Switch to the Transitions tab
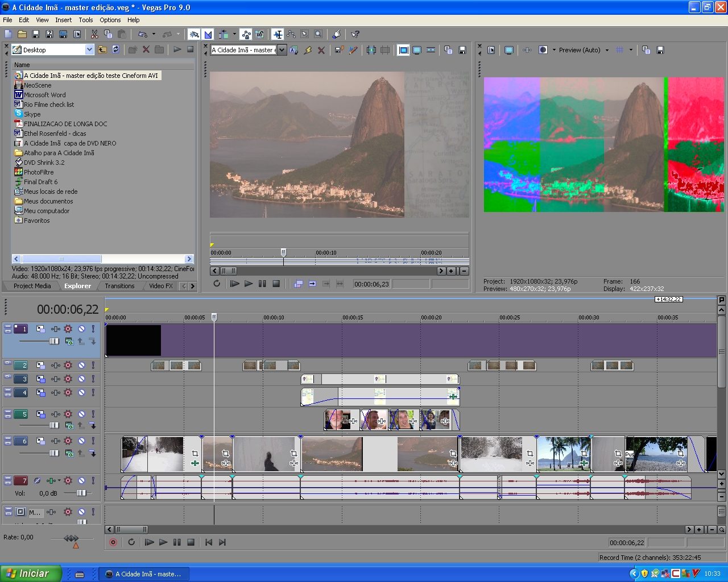The image size is (728, 582). pyautogui.click(x=119, y=286)
